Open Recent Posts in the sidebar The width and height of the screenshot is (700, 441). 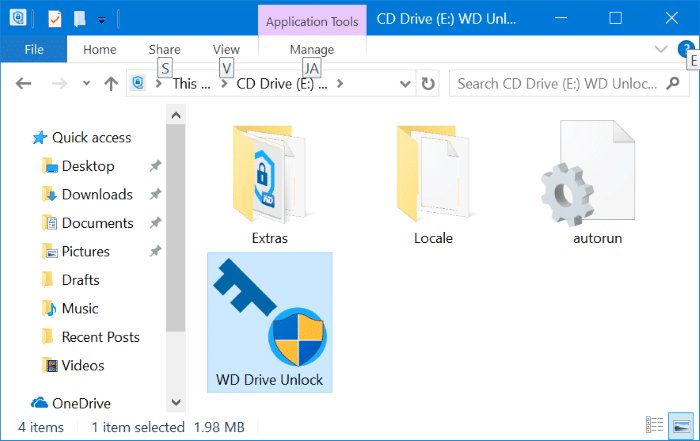pyautogui.click(x=91, y=337)
